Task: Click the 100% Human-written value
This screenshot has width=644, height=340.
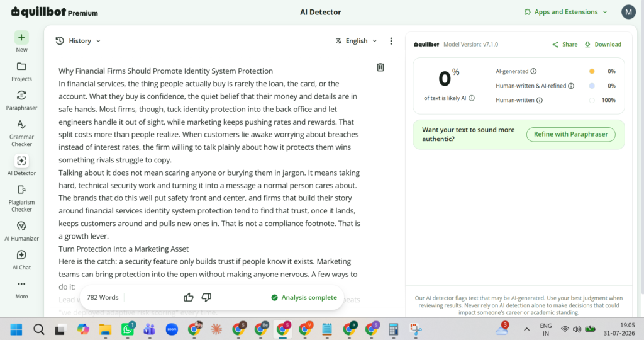Action: pos(609,100)
